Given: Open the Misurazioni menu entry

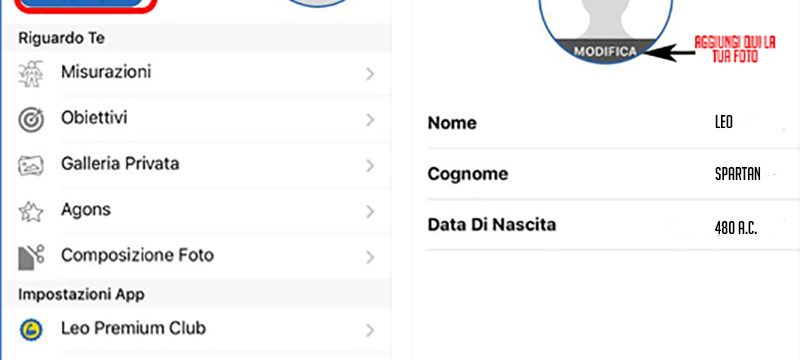Looking at the screenshot, I should click(197, 73).
